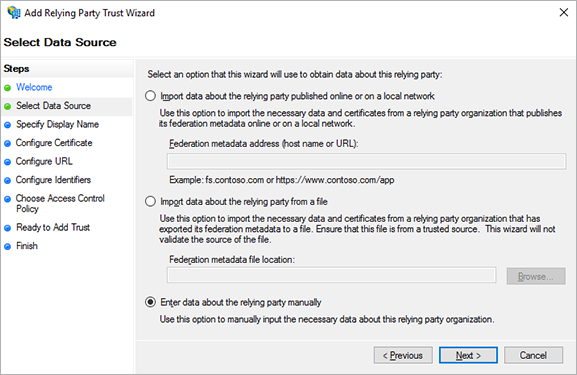Click the Configure Identifiers step

(x=53, y=180)
